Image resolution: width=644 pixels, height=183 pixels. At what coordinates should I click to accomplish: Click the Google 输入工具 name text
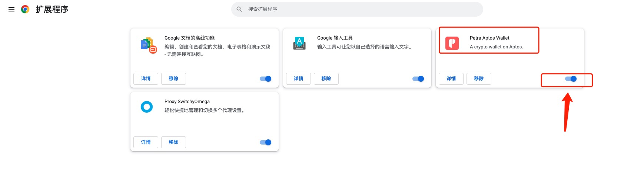(335, 38)
